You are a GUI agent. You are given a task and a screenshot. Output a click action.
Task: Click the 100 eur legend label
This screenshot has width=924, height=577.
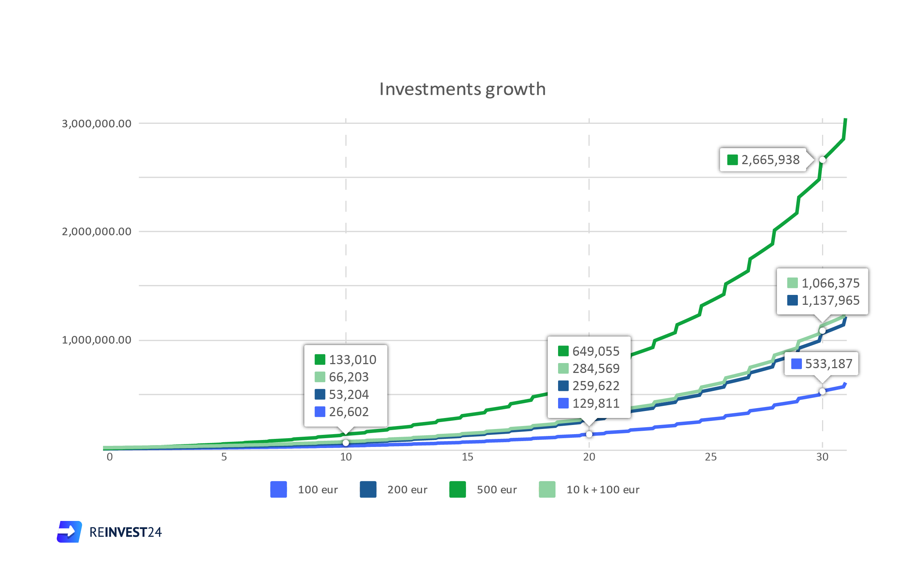(318, 489)
